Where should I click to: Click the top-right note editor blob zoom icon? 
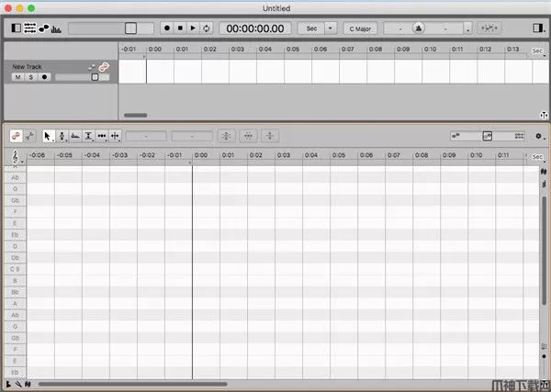click(544, 172)
